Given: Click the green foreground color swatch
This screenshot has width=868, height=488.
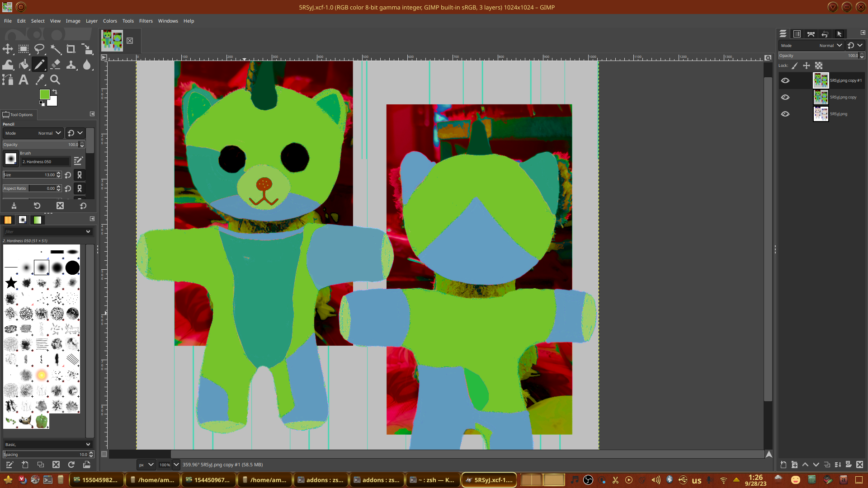Looking at the screenshot, I should tap(44, 94).
